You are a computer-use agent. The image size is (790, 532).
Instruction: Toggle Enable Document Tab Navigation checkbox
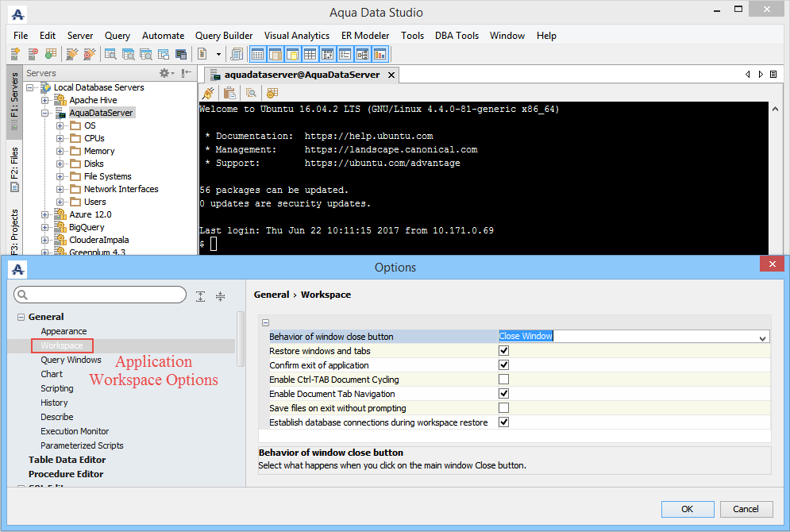(503, 394)
